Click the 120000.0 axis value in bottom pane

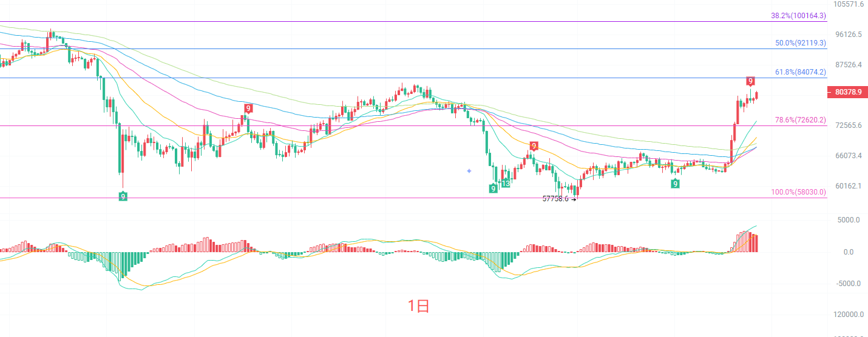(850, 315)
